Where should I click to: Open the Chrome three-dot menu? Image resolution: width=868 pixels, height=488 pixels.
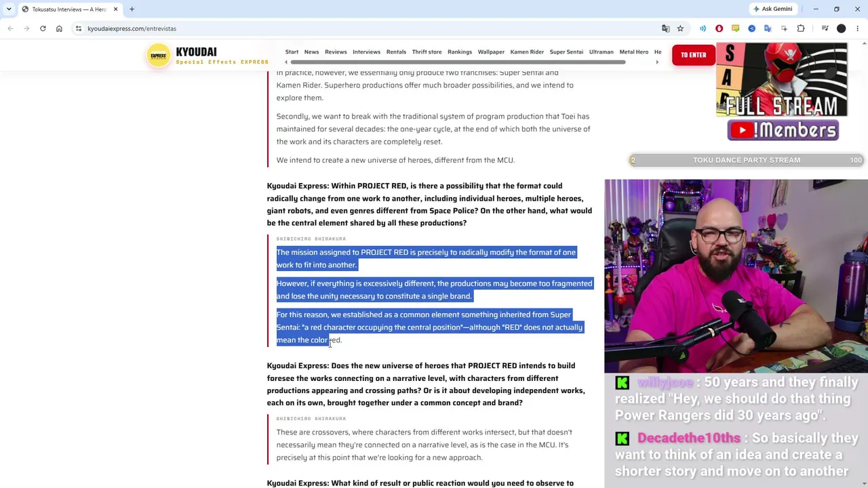pyautogui.click(x=857, y=28)
